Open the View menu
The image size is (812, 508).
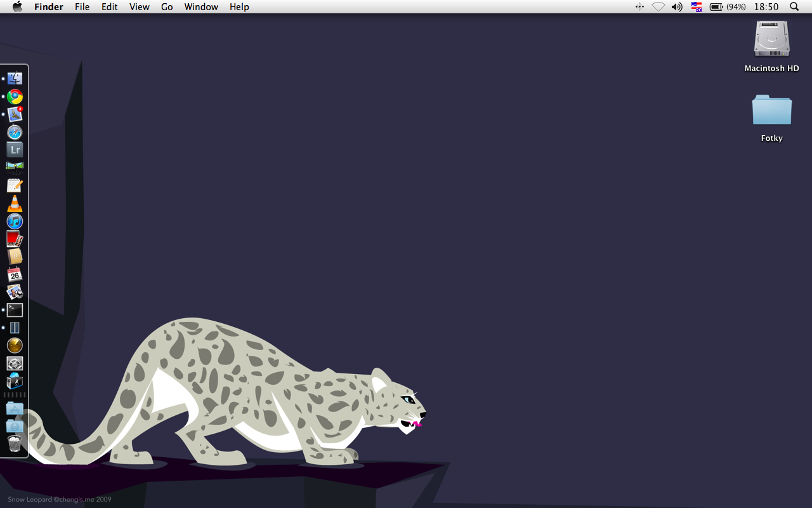pyautogui.click(x=140, y=6)
